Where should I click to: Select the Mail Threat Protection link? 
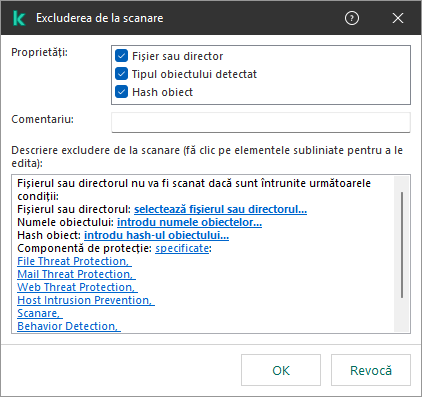pos(76,274)
